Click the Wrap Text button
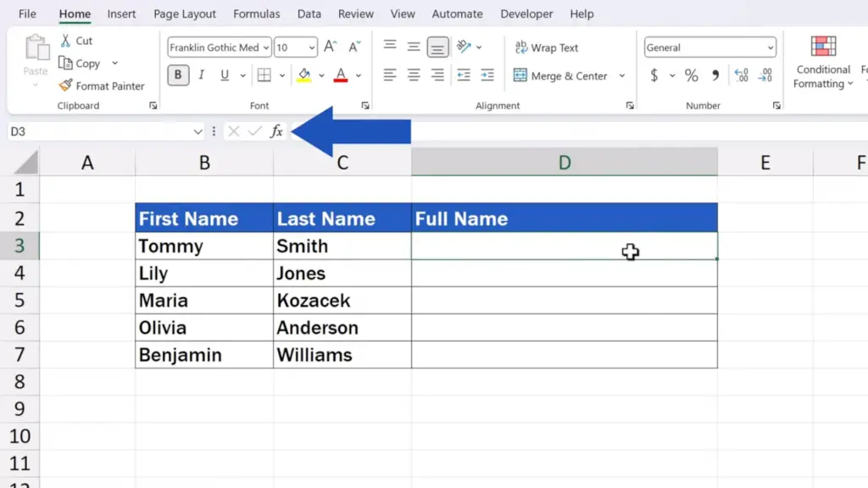Viewport: 868px width, 488px height. coord(547,47)
